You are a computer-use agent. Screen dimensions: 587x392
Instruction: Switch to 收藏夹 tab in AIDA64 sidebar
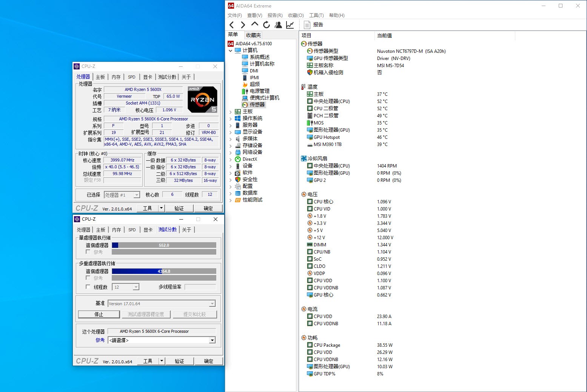(253, 35)
